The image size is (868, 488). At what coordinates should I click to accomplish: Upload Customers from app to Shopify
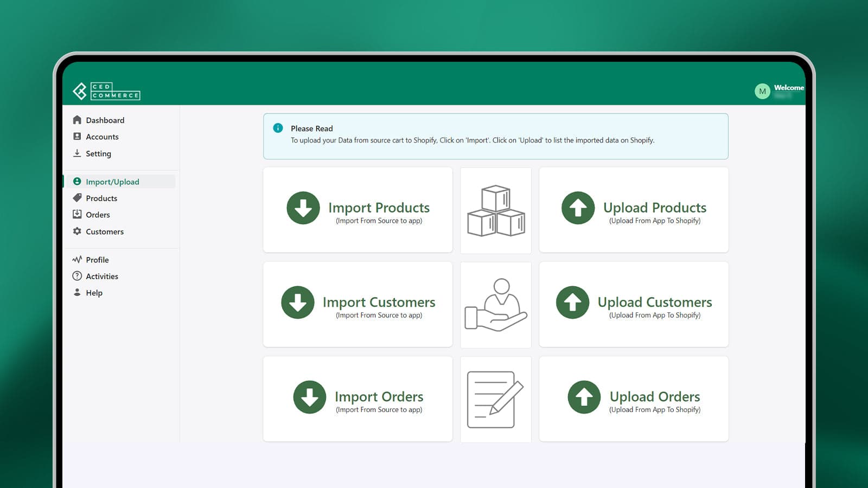[634, 304]
